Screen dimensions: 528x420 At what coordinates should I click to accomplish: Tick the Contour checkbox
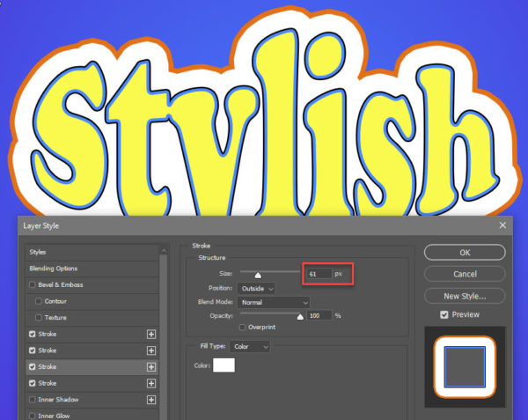(x=39, y=301)
